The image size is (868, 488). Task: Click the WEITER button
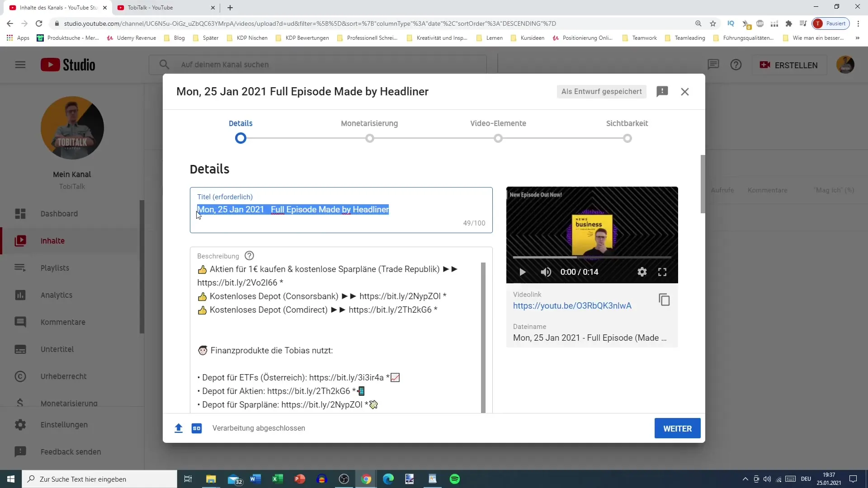coord(677,428)
